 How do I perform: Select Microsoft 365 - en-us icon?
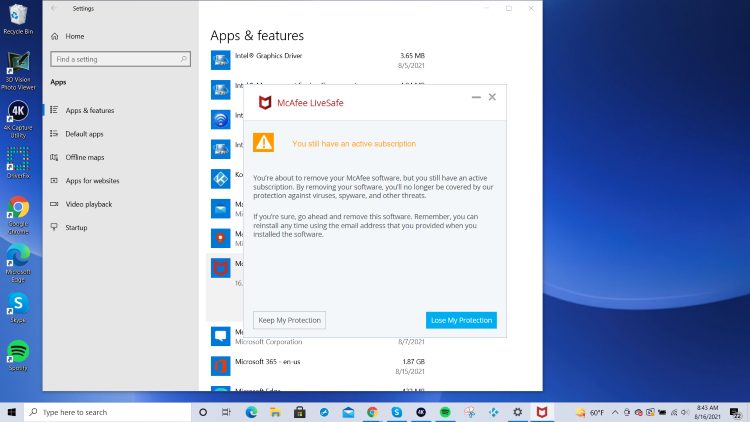(221, 366)
